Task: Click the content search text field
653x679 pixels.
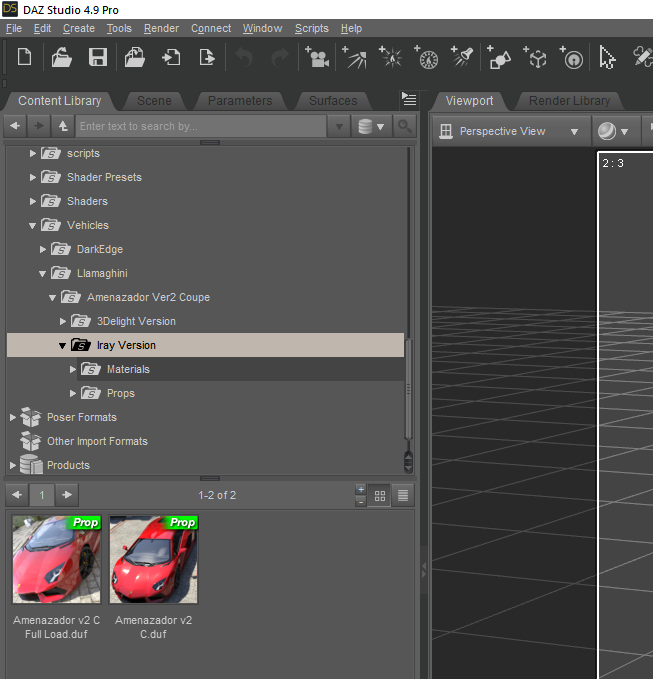Action: 201,126
